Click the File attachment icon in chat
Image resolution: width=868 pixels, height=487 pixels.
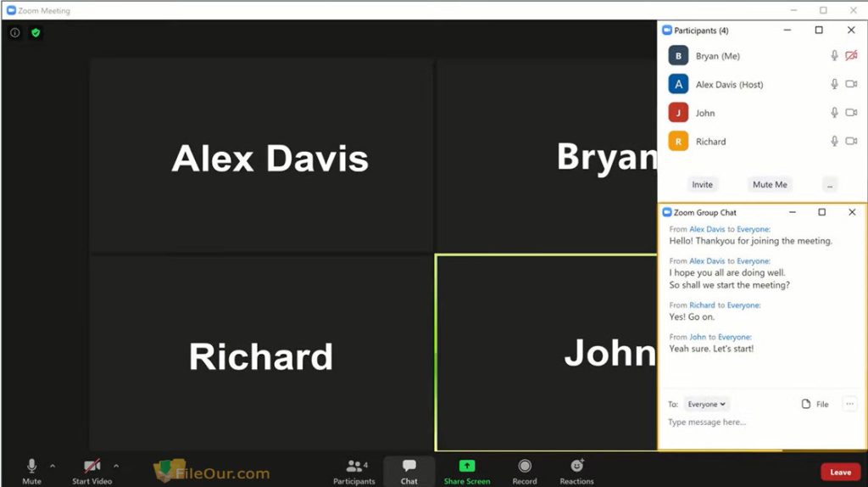[x=806, y=405]
